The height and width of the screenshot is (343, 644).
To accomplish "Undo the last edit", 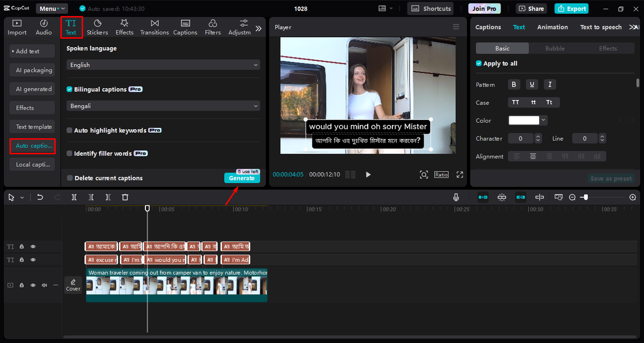I will point(40,197).
